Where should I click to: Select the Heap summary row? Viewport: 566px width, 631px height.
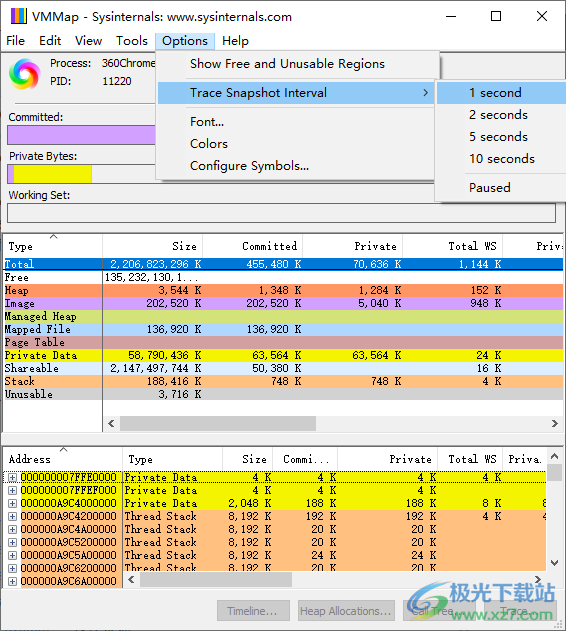coord(283,290)
